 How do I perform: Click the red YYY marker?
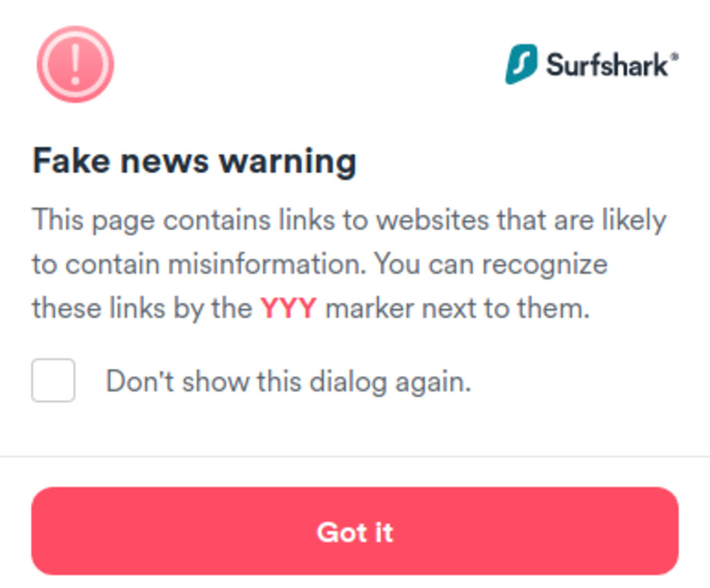tap(288, 308)
